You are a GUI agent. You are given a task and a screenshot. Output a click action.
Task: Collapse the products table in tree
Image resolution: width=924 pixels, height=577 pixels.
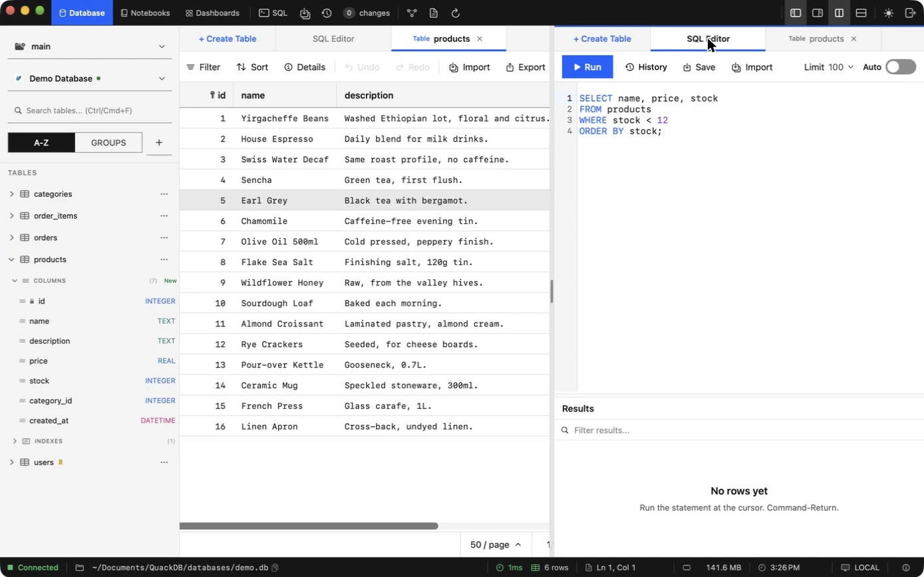point(11,259)
